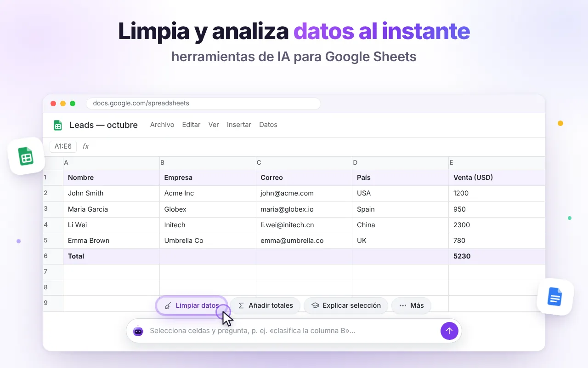Open the Datos menu
This screenshot has height=368, width=588.
tap(268, 125)
